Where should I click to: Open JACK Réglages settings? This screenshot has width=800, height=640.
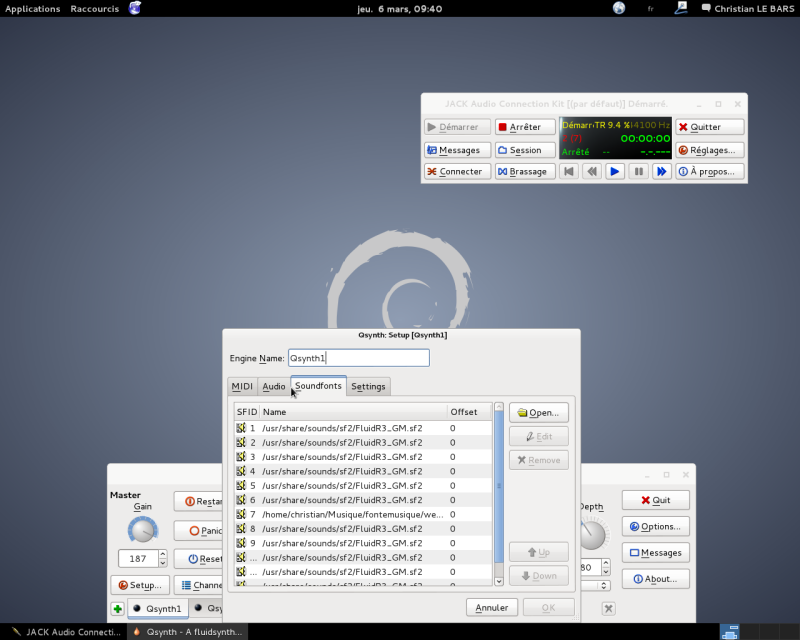709,150
